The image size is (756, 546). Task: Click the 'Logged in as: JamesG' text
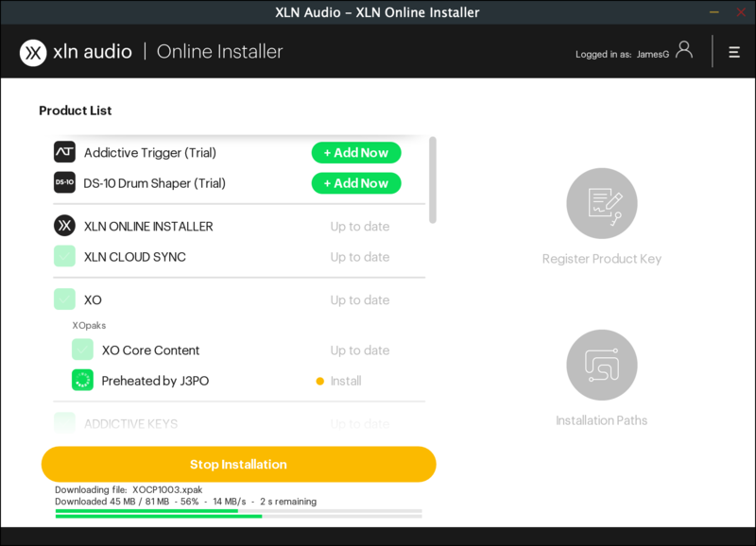tap(622, 55)
